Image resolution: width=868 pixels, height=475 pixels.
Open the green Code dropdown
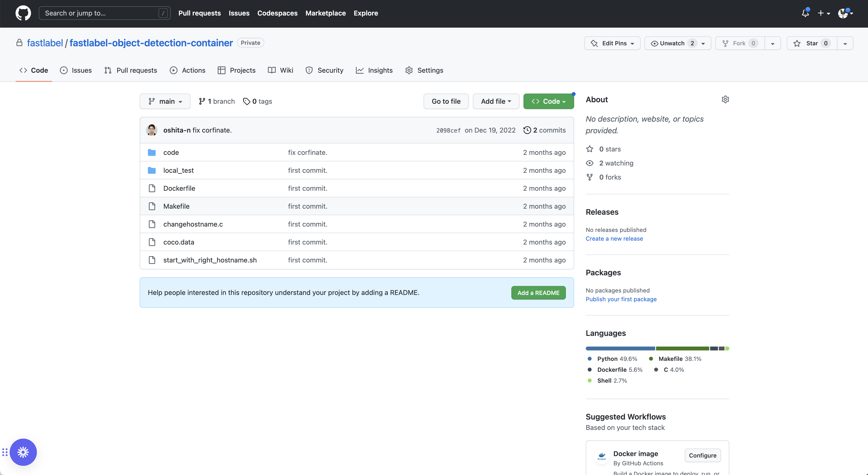(549, 101)
